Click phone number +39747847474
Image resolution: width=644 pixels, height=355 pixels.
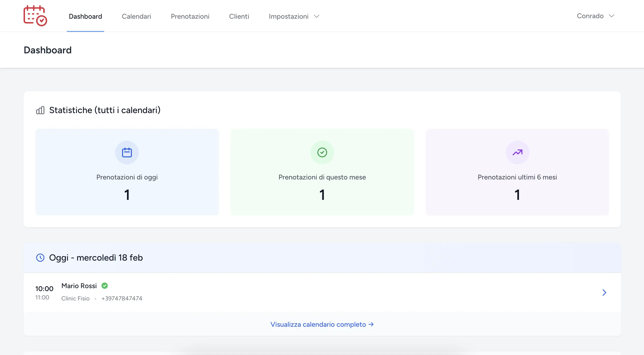(x=122, y=298)
